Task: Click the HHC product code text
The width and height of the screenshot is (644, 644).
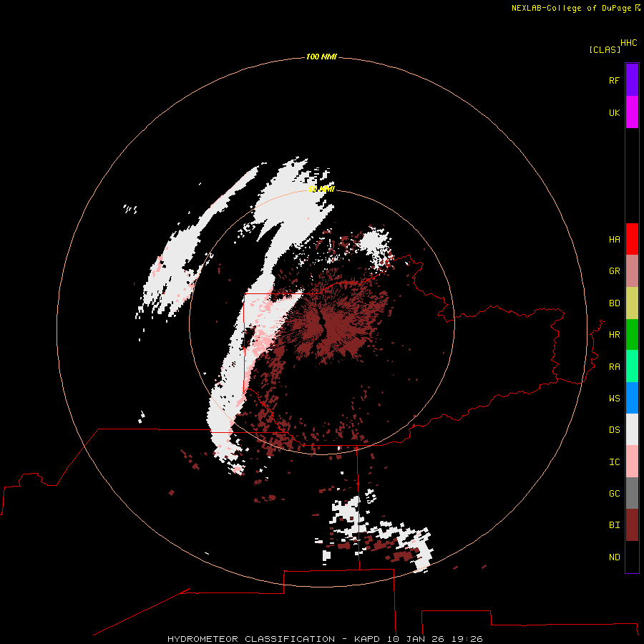Action: [628, 43]
